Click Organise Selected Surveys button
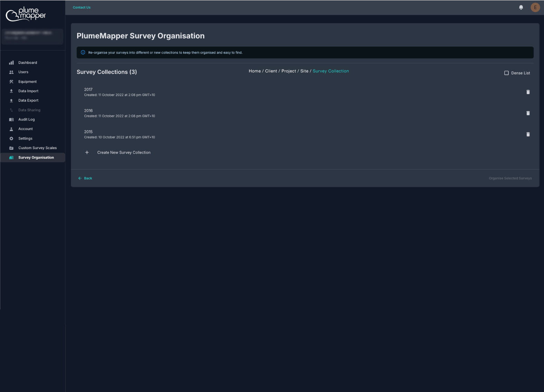The image size is (544, 392). tap(510, 178)
